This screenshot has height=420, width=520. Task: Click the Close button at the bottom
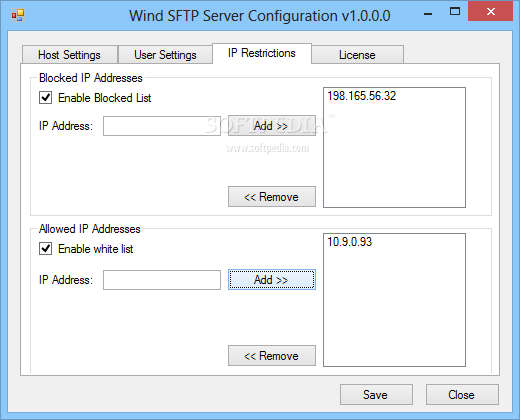tap(462, 395)
